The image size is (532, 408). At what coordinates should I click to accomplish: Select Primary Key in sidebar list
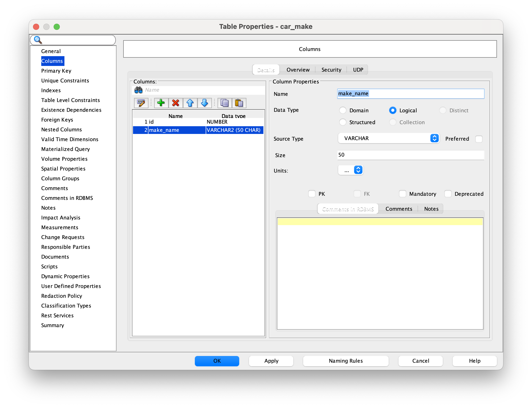pyautogui.click(x=56, y=71)
